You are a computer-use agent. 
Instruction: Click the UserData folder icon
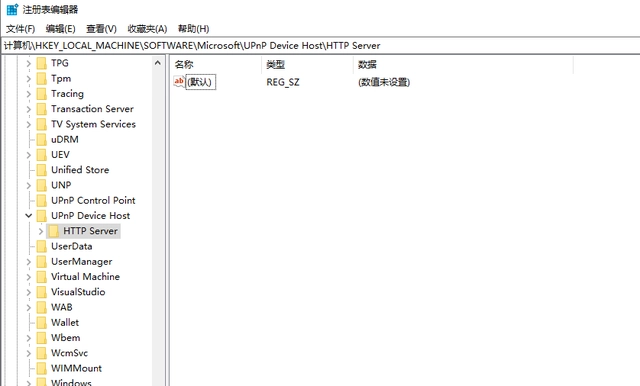[42, 246]
